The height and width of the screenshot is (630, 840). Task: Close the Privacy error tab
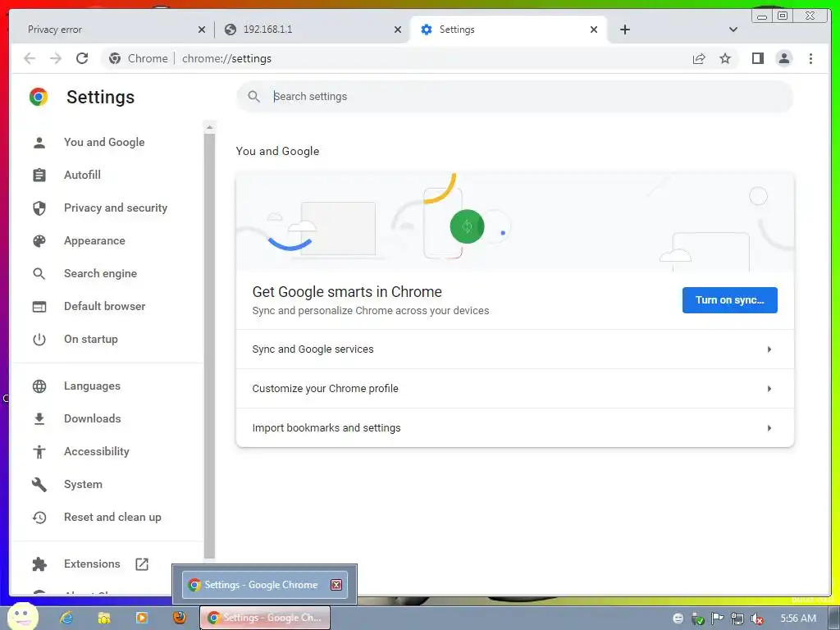tap(202, 30)
